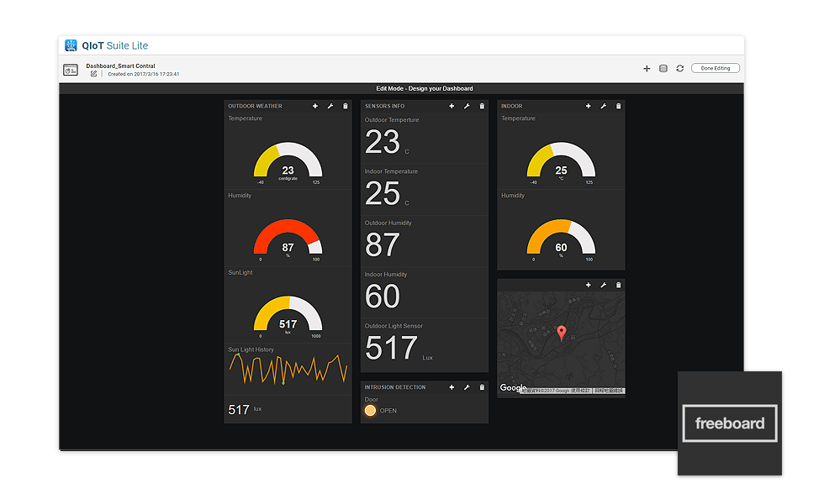Add widget to Outdoor Weather pane
The image size is (824, 504).
click(315, 106)
